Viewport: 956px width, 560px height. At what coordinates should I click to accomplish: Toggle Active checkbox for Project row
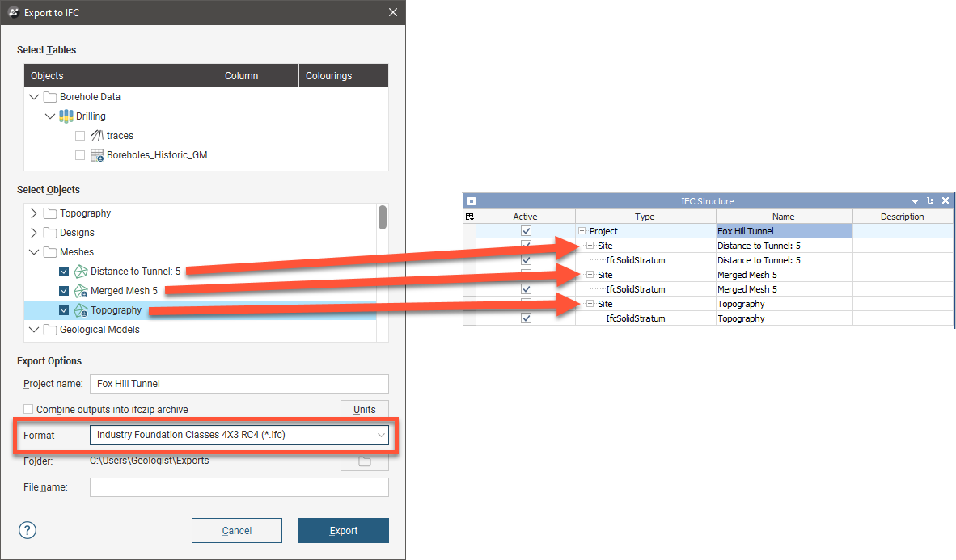(x=527, y=231)
